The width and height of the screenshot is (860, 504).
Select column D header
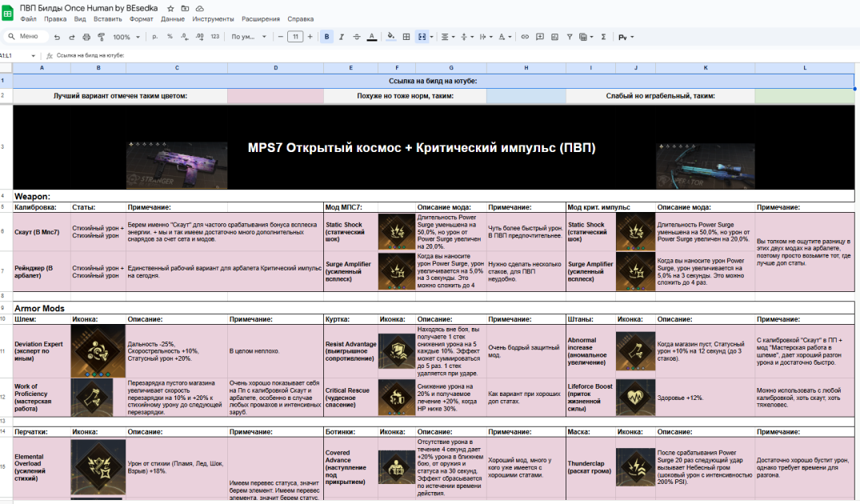(275, 68)
